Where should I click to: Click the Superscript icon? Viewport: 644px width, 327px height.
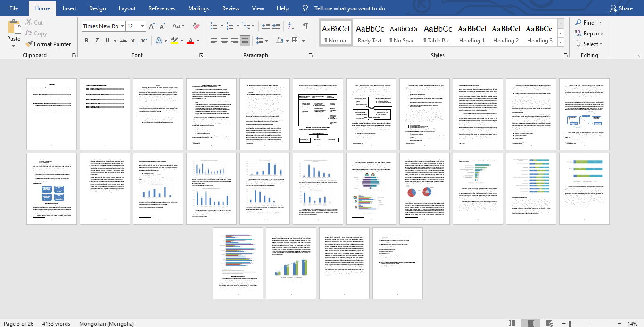pyautogui.click(x=144, y=41)
